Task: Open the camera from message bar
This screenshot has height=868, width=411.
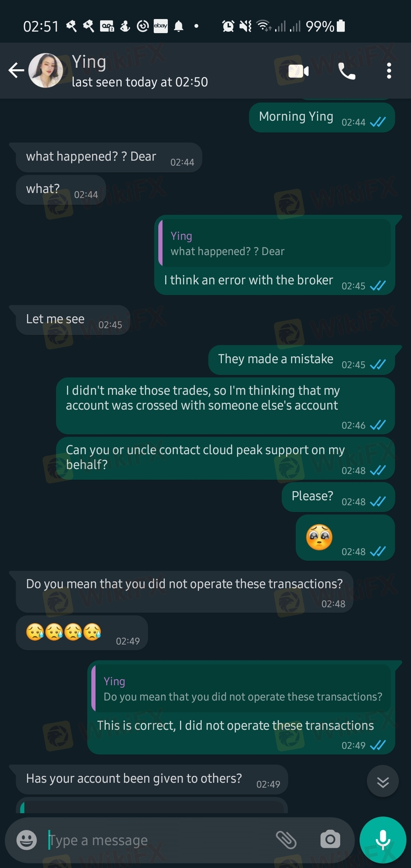Action: (x=330, y=839)
